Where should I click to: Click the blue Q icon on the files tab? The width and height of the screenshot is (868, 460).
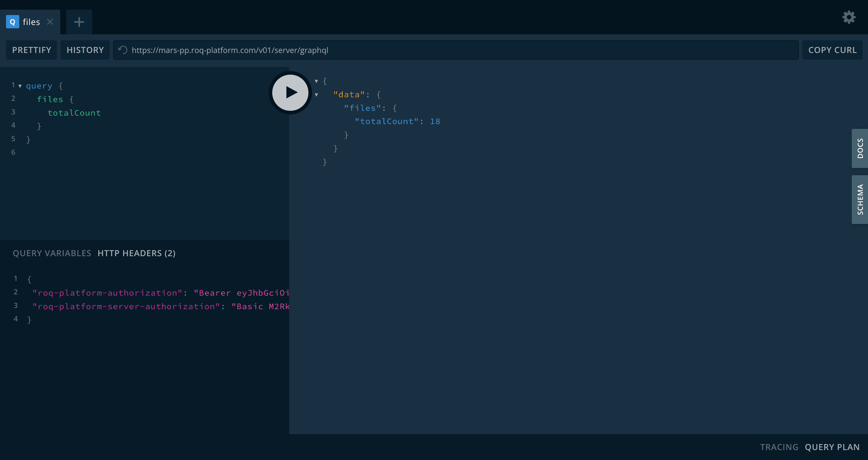tap(12, 22)
